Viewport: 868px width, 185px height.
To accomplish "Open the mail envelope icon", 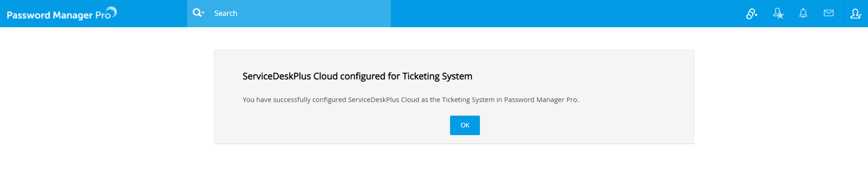I will click(x=829, y=13).
